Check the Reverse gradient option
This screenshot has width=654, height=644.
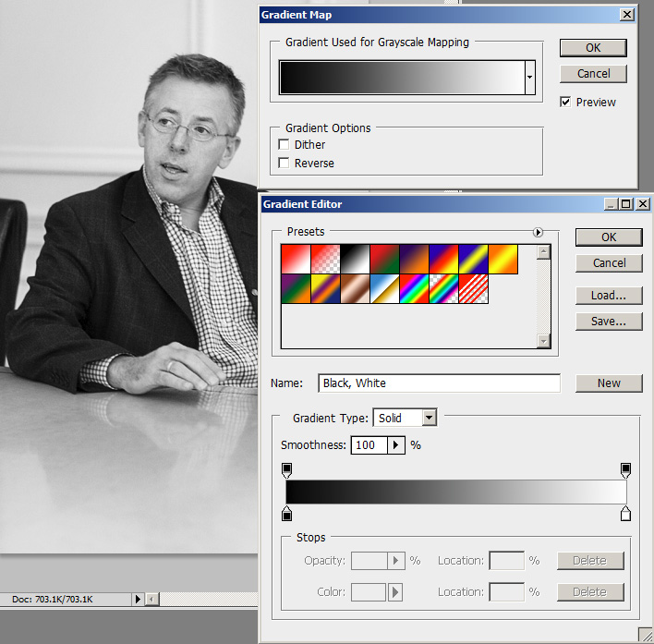pos(285,164)
